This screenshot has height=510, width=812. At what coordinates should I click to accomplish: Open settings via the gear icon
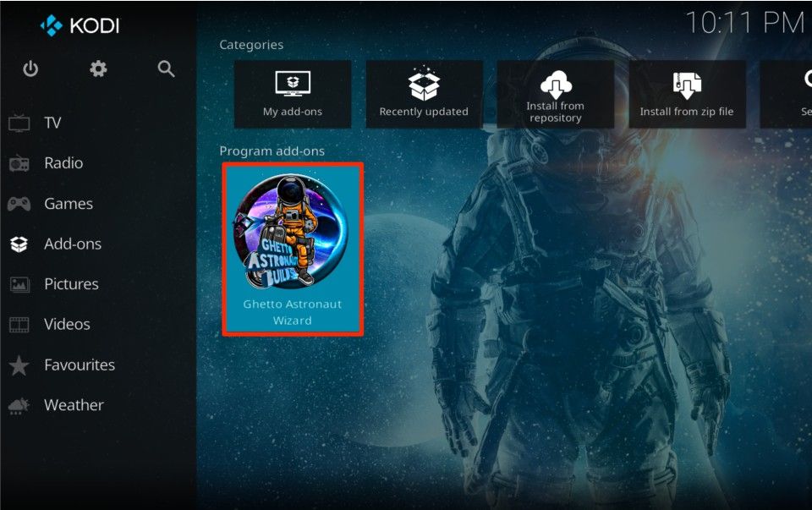pos(98,69)
